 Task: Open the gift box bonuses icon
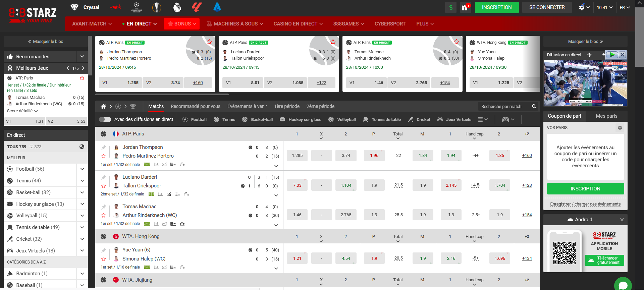pyautogui.click(x=465, y=7)
